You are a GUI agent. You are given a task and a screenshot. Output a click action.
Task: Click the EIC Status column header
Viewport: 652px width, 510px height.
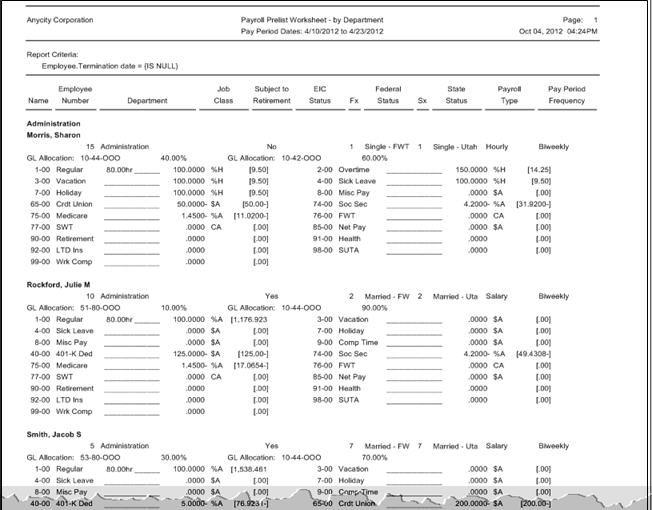pyautogui.click(x=320, y=95)
